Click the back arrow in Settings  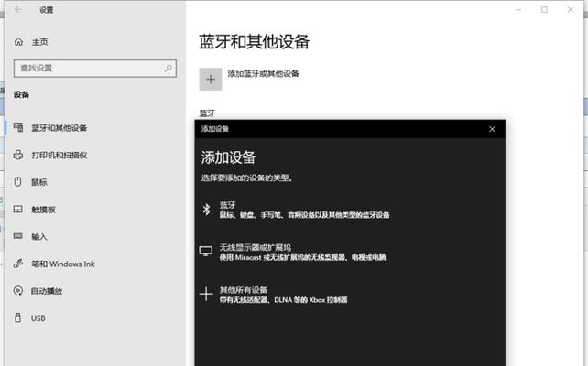click(17, 10)
